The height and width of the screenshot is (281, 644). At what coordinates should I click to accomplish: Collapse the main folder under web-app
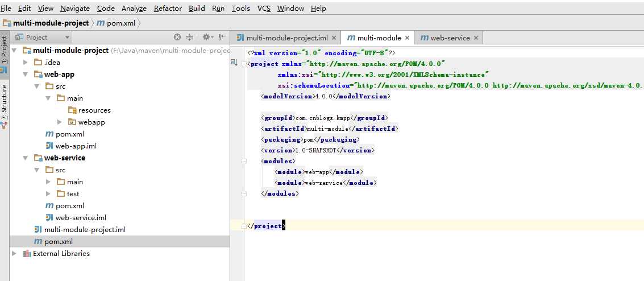48,98
